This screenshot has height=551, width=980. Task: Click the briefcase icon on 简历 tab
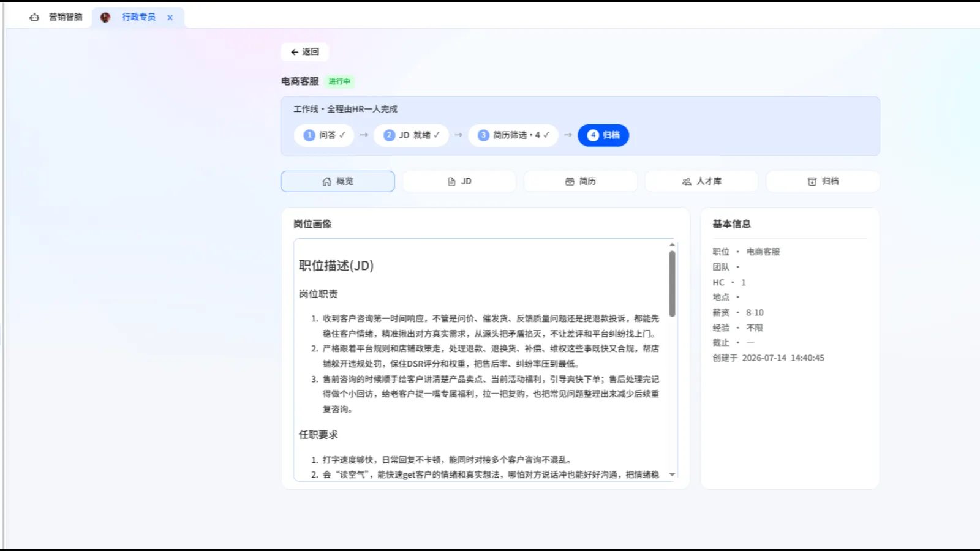pos(570,181)
